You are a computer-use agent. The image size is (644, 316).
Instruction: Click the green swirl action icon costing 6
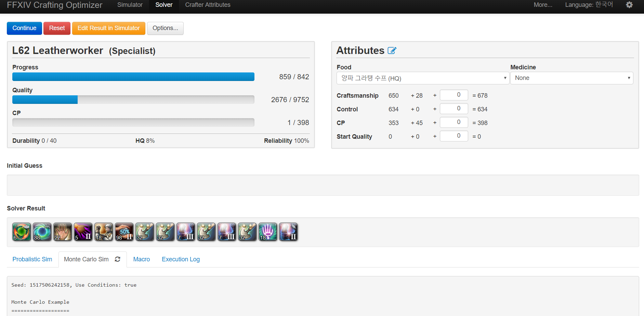tap(22, 232)
